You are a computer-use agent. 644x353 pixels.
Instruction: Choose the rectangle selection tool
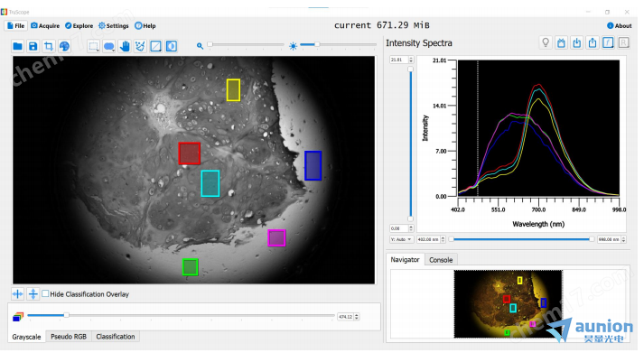tap(94, 46)
